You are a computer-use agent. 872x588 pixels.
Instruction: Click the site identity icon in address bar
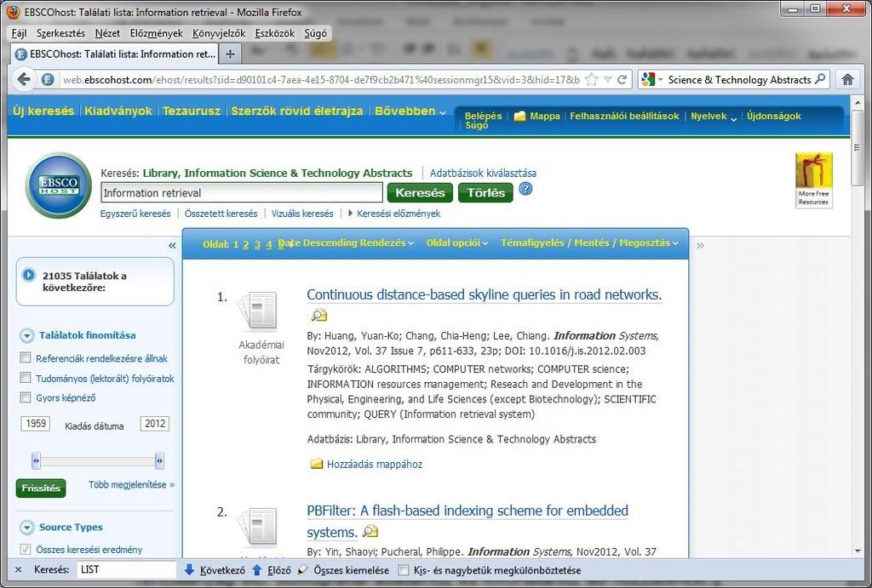[48, 79]
